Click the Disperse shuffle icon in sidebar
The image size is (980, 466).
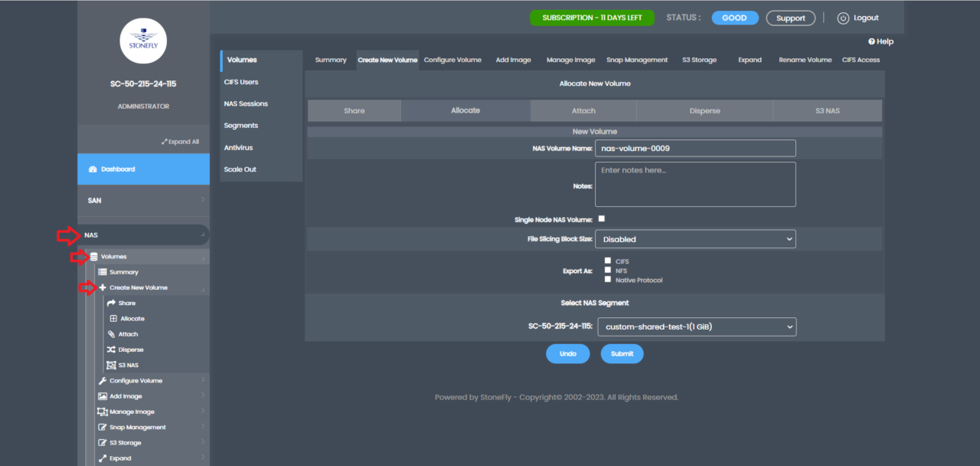(x=111, y=349)
